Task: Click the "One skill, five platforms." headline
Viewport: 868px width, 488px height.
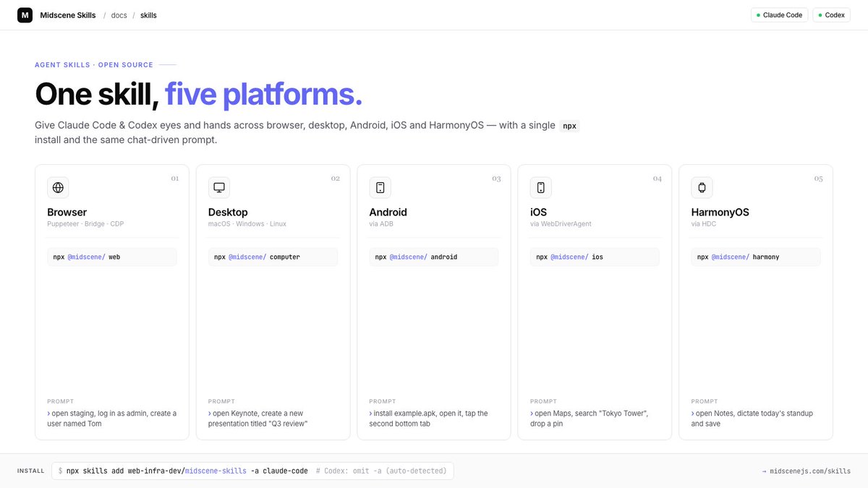Action: click(198, 94)
